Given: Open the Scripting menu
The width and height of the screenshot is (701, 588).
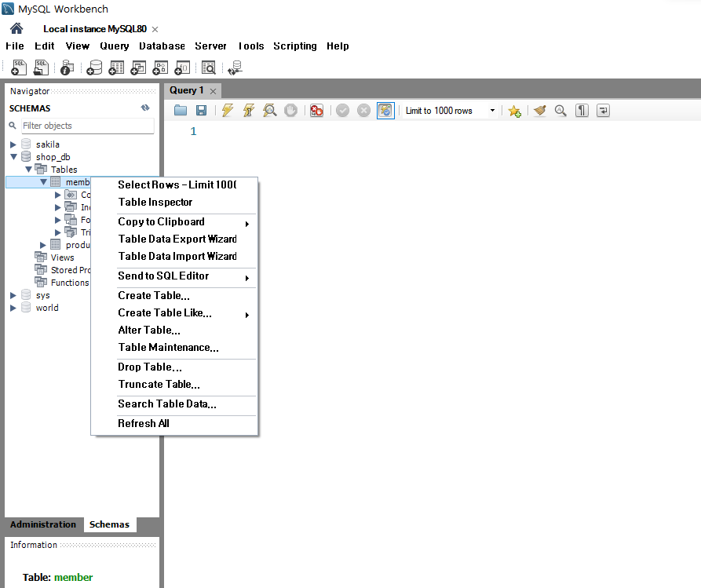Looking at the screenshot, I should point(295,46).
